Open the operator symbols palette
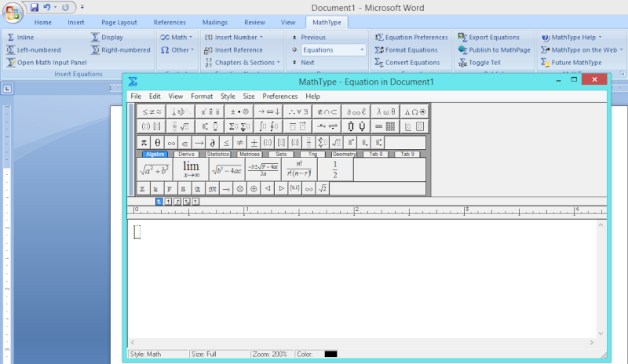628x364 pixels. click(x=239, y=111)
